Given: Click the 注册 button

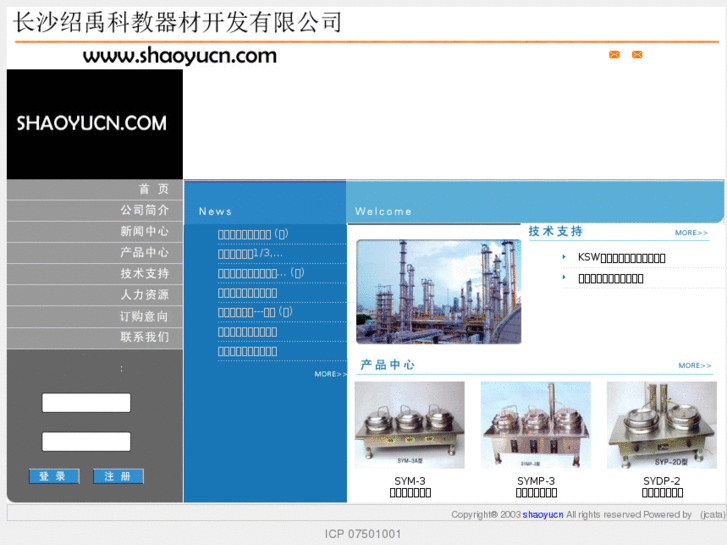Looking at the screenshot, I should point(118,476).
